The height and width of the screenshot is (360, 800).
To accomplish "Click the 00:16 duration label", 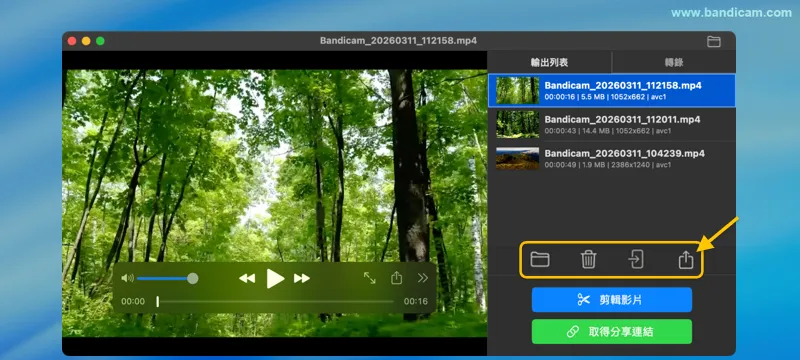I will pos(416,301).
